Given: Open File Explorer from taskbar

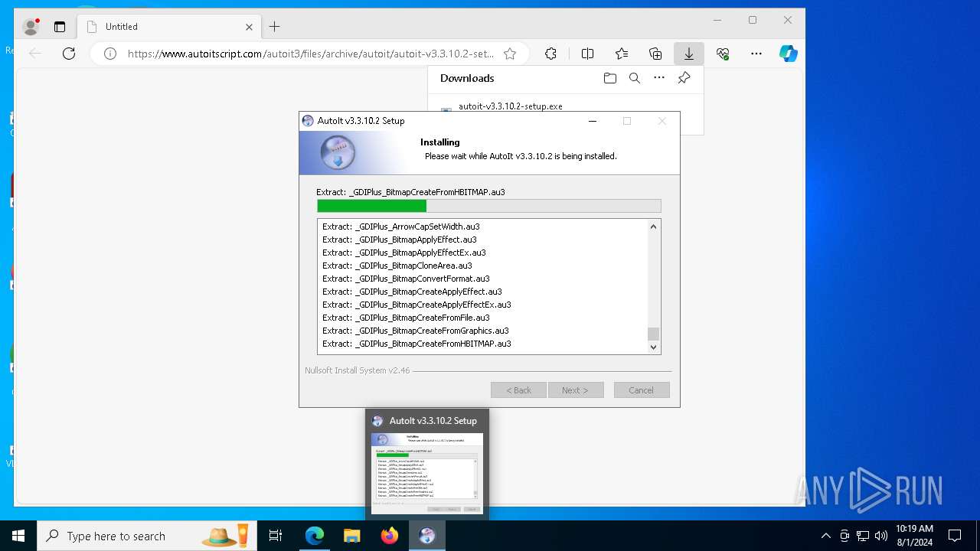Looking at the screenshot, I should (x=352, y=536).
